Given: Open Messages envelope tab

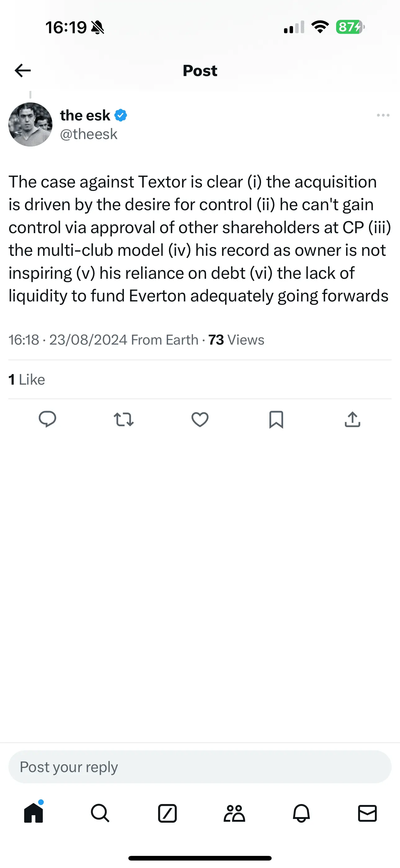Looking at the screenshot, I should (x=367, y=813).
